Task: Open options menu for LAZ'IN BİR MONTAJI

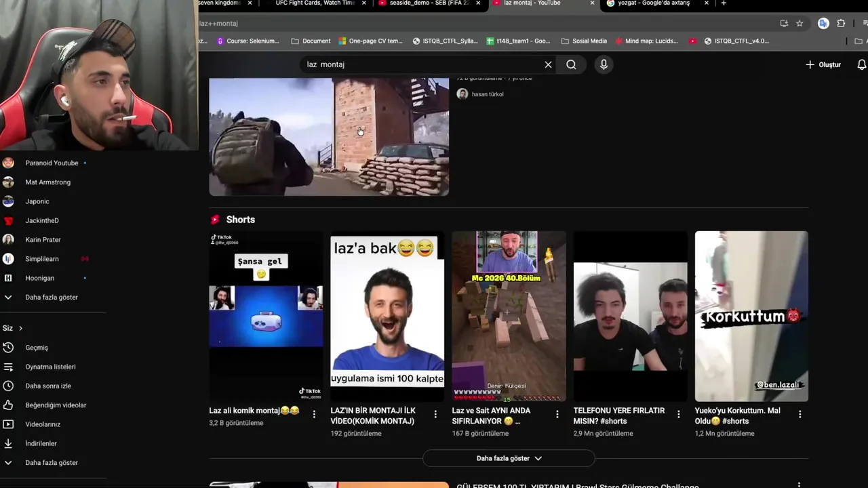Action: point(435,413)
